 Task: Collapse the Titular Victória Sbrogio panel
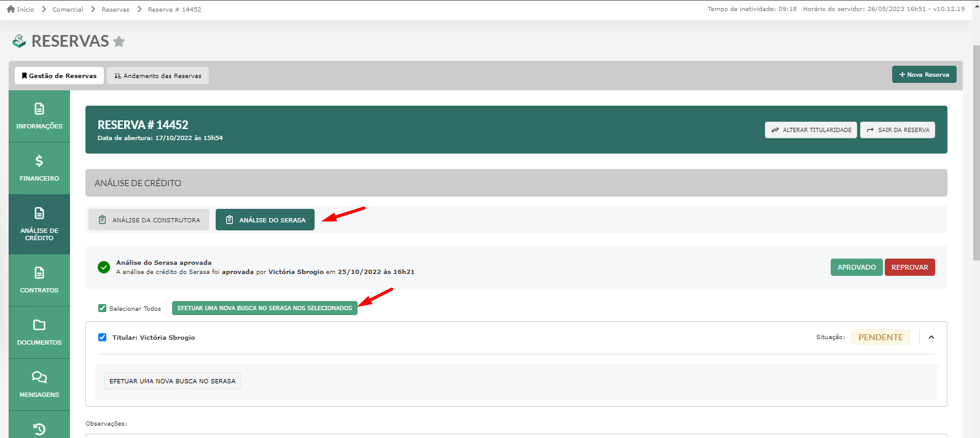click(931, 337)
